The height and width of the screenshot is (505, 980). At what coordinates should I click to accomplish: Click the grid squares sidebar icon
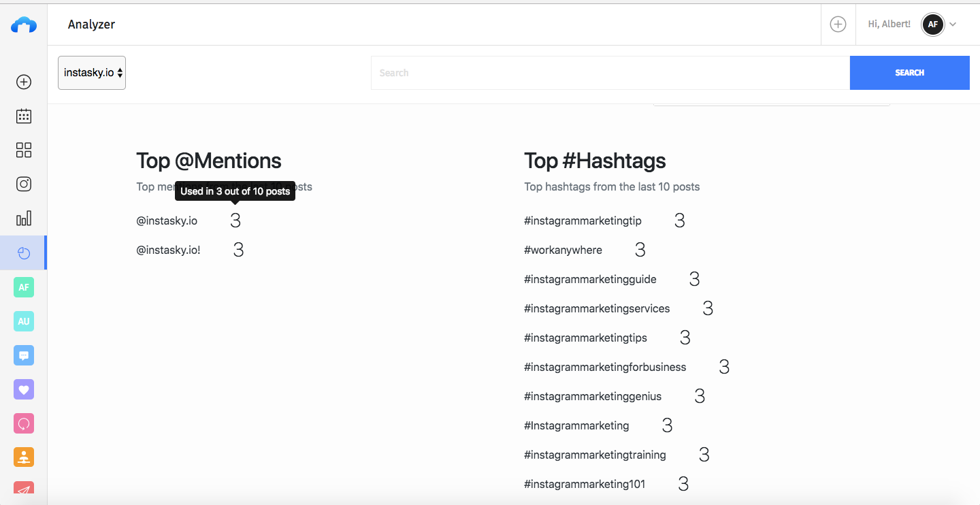[24, 150]
